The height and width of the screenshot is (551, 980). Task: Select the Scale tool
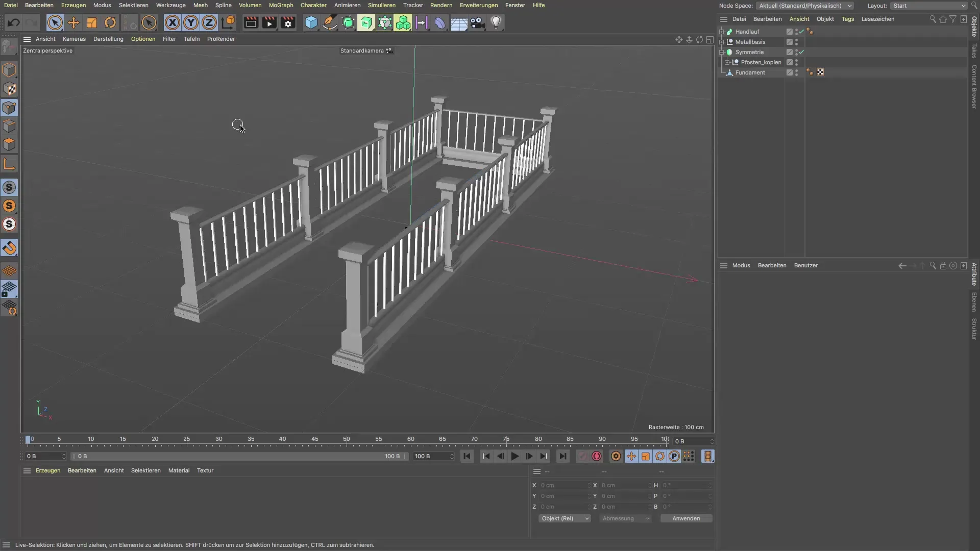(92, 22)
